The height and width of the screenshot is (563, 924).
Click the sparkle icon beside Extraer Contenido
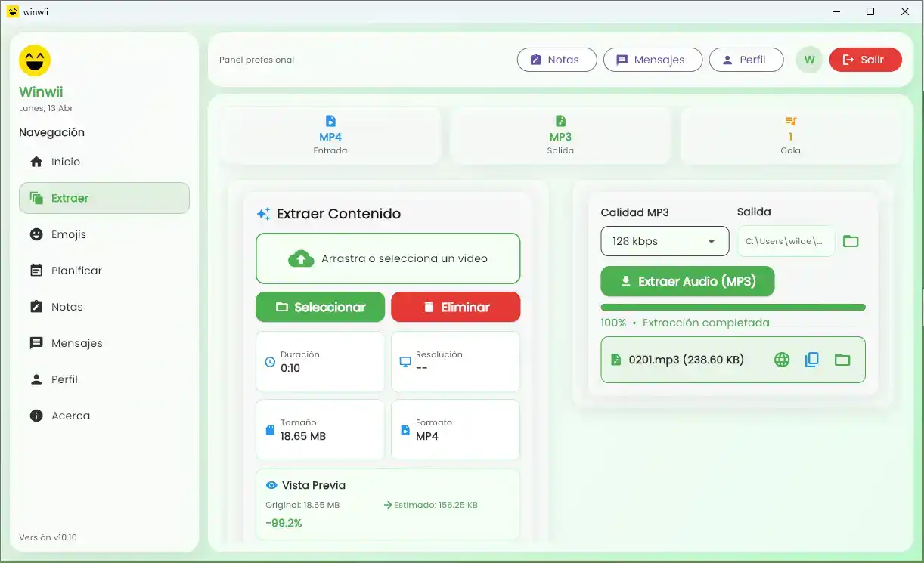pos(263,214)
